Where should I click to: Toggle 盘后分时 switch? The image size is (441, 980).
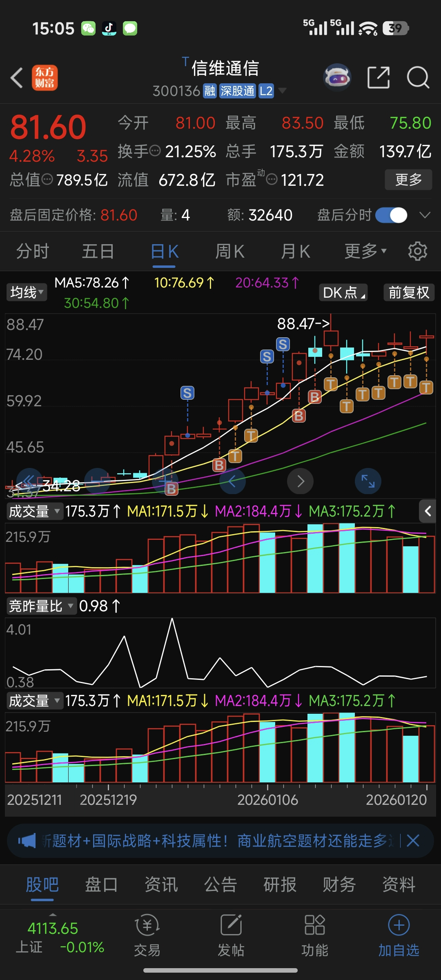pos(391,215)
